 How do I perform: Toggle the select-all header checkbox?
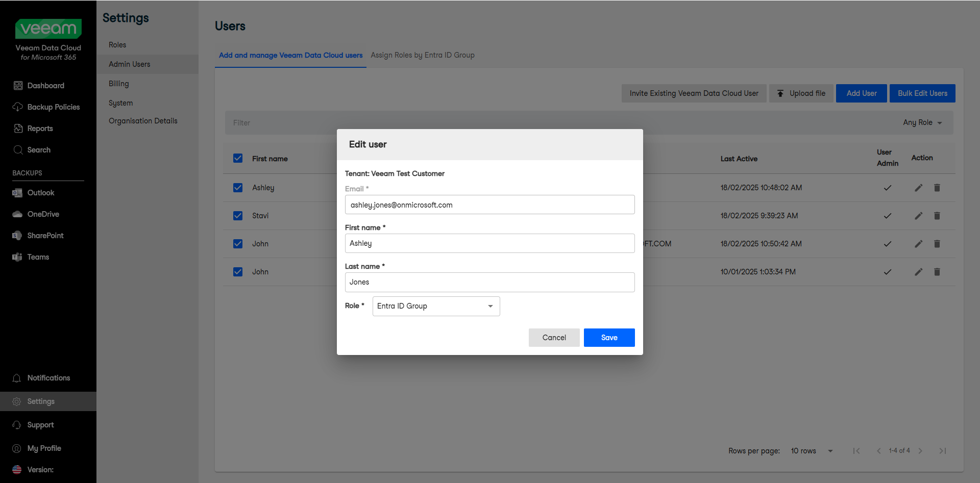[x=238, y=158]
